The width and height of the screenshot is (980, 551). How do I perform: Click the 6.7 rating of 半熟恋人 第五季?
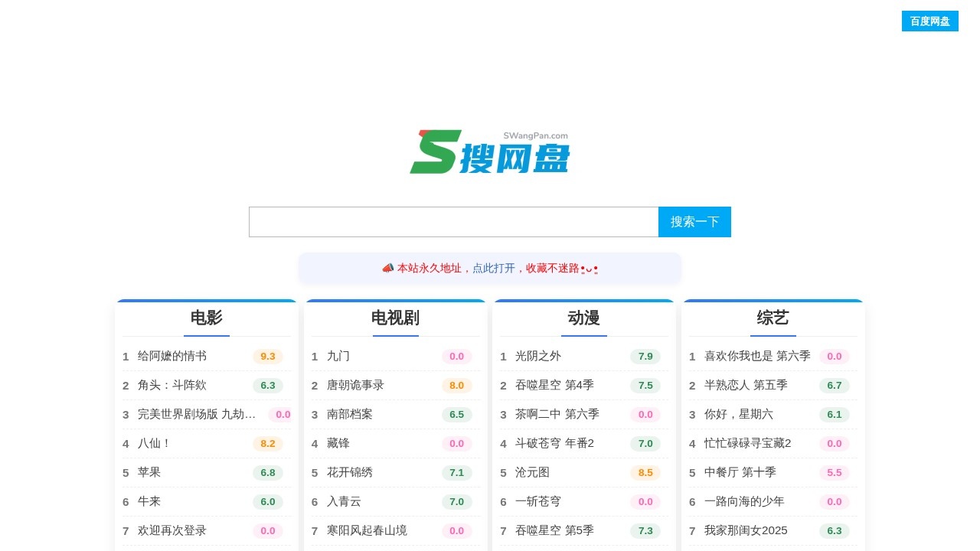click(835, 385)
